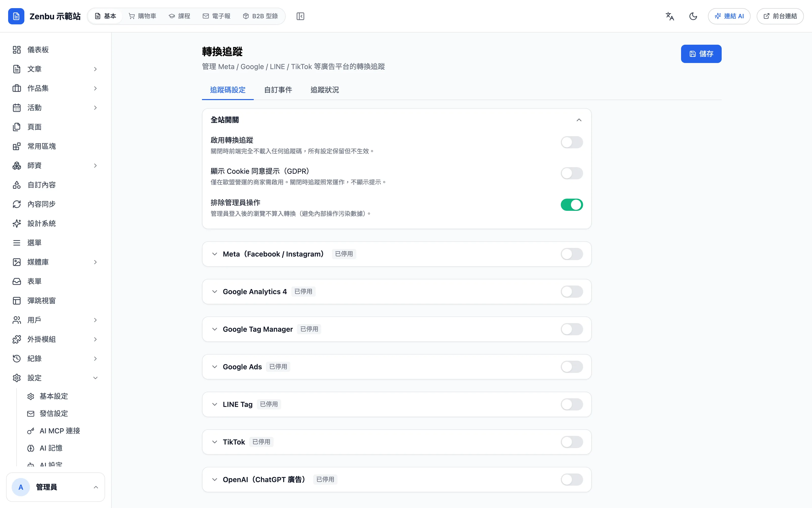Click the 頁面 pages icon
812x508 pixels.
[x=17, y=127]
